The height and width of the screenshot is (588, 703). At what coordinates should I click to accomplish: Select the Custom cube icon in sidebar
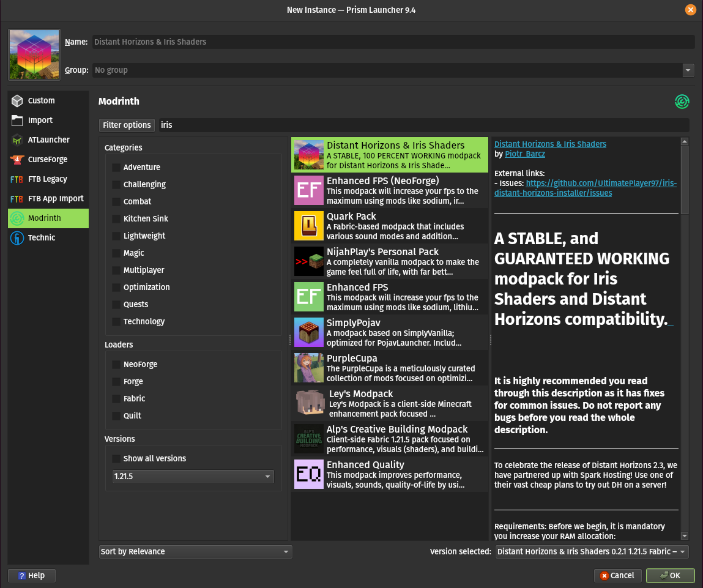pyautogui.click(x=17, y=101)
